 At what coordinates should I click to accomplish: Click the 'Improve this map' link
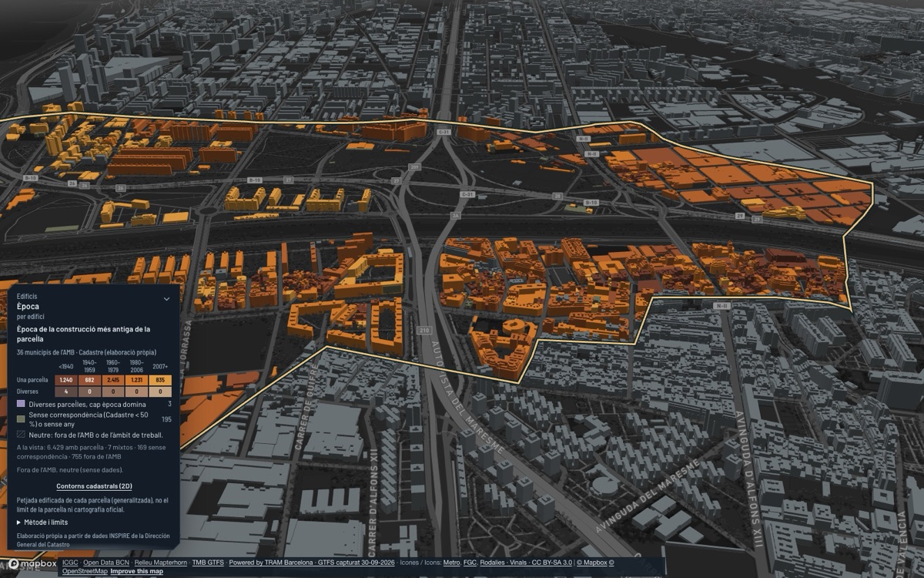(136, 571)
